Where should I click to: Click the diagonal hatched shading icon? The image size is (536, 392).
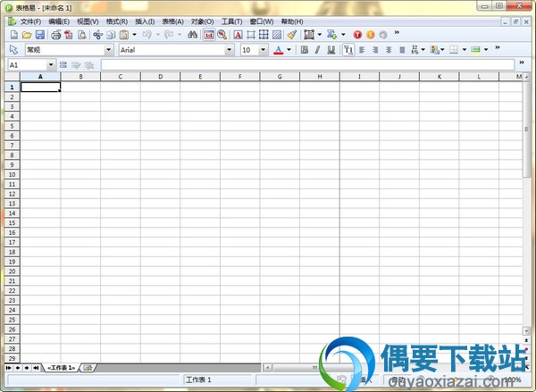click(x=277, y=35)
